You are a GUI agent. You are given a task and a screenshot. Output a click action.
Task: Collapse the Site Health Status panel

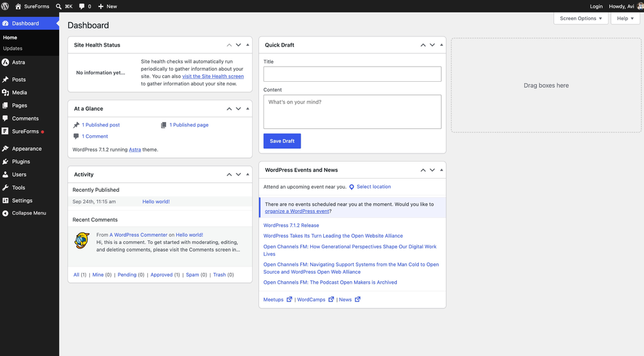pos(248,45)
